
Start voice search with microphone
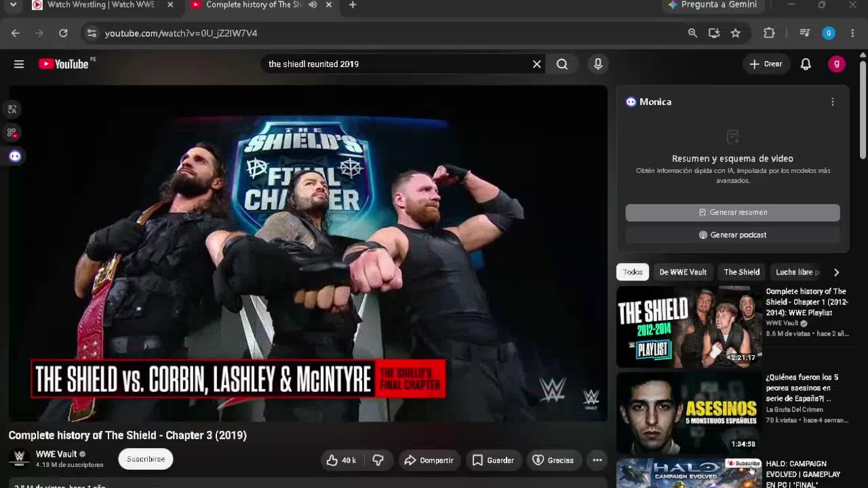598,64
